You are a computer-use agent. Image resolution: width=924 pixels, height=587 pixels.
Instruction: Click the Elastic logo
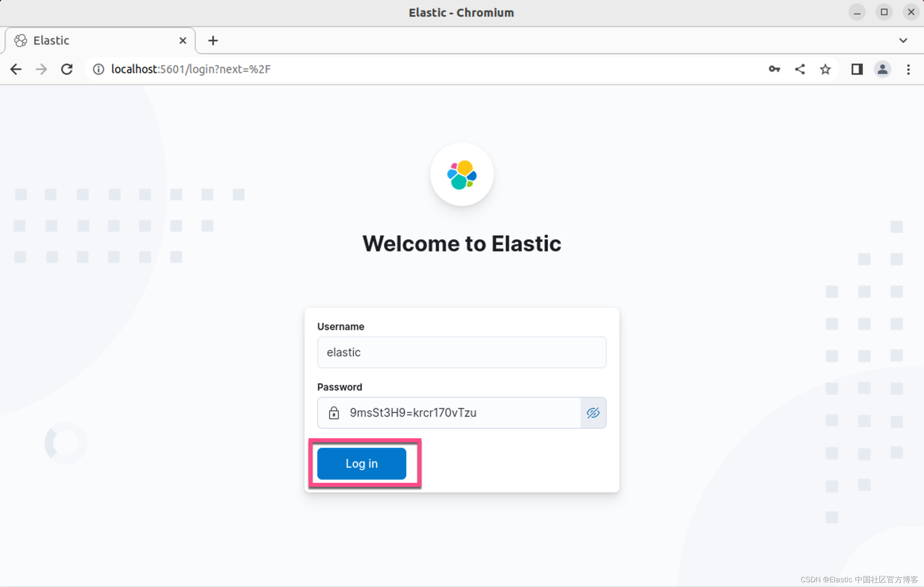(x=462, y=175)
